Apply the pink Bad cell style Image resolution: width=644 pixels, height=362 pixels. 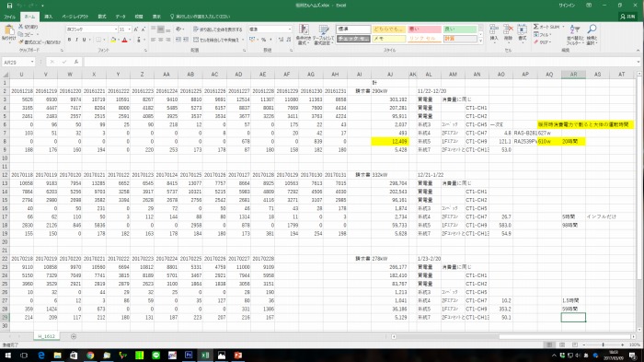click(424, 29)
